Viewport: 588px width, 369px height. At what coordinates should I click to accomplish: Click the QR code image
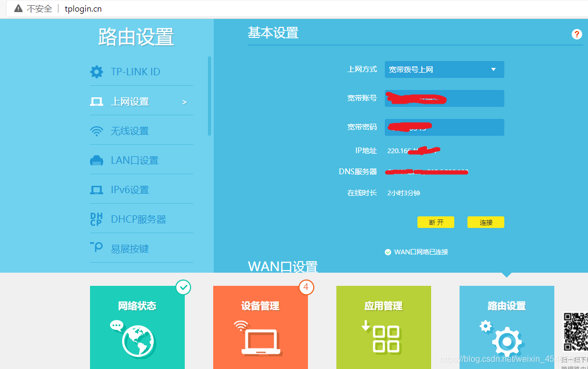[x=576, y=332]
